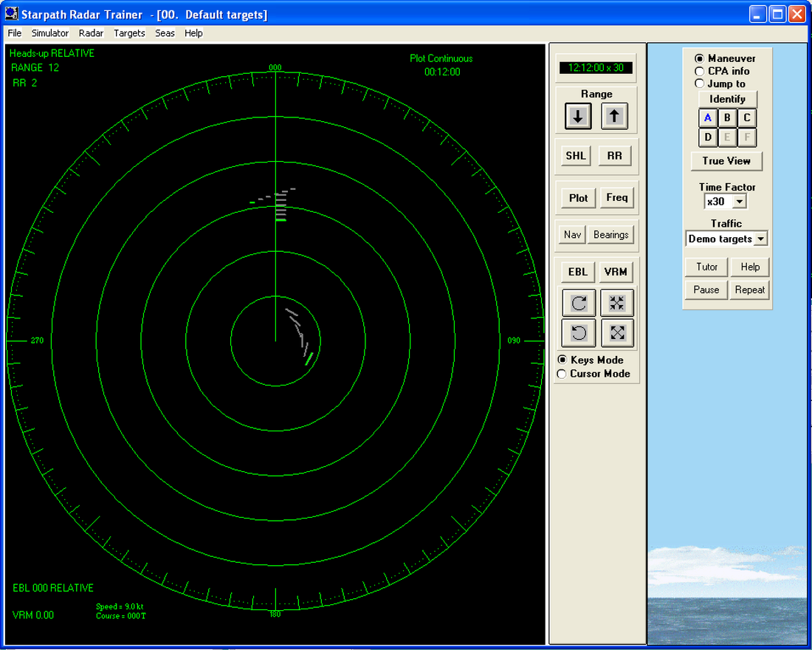Increase the radar range with the up arrow
812x650 pixels.
(615, 116)
